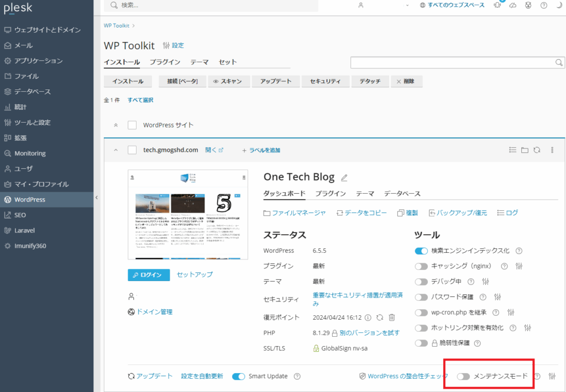Click ラベルを追加 link

coord(261,150)
